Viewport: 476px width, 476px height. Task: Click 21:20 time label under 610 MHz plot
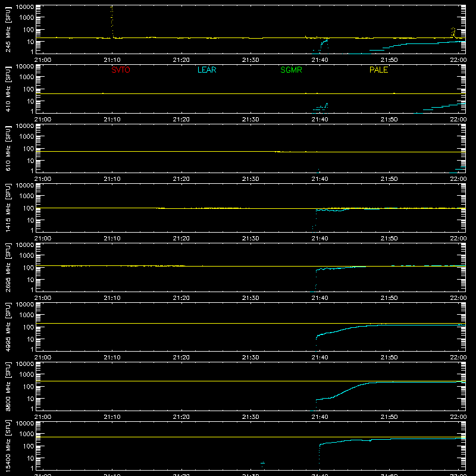pos(181,179)
